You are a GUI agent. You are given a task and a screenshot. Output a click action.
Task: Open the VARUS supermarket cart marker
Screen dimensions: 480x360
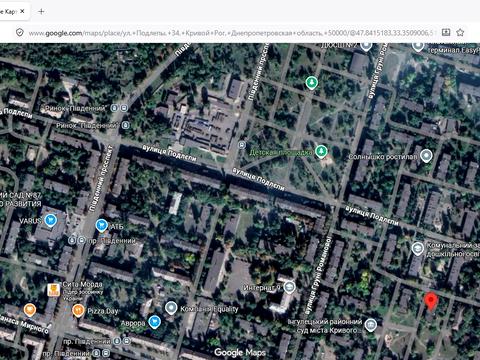tap(51, 220)
